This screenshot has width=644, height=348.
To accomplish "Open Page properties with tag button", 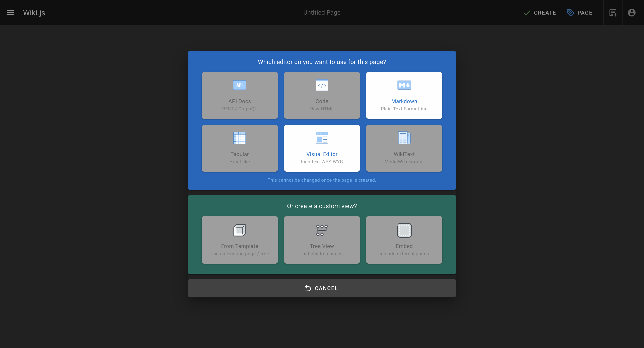I will coord(579,12).
